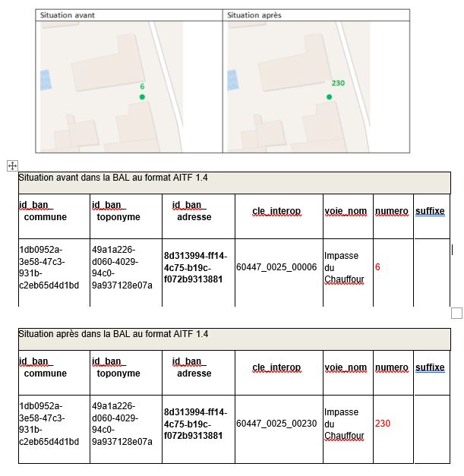Image resolution: width=464 pixels, height=476 pixels.
Task: Click the green address dot in Situation avant map
Action: tap(140, 97)
